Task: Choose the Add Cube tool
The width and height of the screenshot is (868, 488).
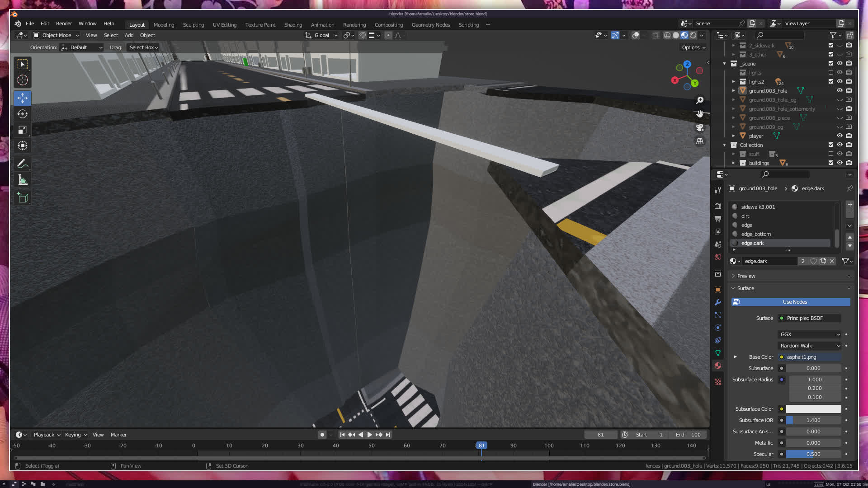Action: coord(23,197)
